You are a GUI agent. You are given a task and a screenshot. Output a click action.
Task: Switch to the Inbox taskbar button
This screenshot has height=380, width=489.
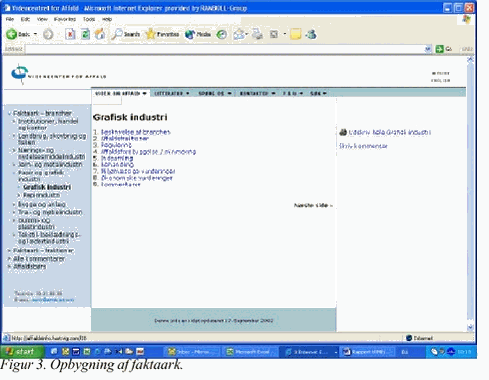(191, 352)
